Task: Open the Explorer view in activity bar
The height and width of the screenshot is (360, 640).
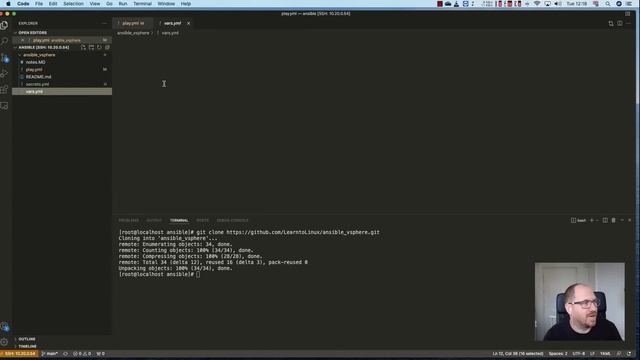Action: (4, 25)
